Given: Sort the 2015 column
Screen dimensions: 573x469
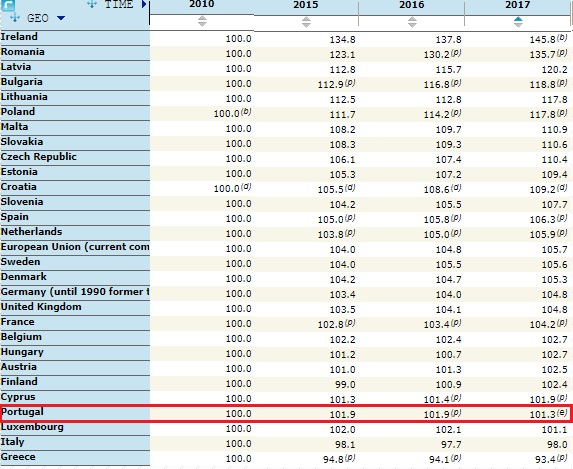Looking at the screenshot, I should pyautogui.click(x=306, y=22).
